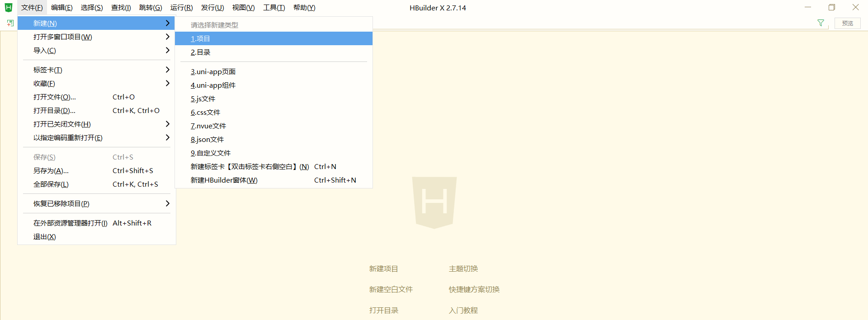Create a 5.js文件
The image size is (868, 320).
(274, 99)
